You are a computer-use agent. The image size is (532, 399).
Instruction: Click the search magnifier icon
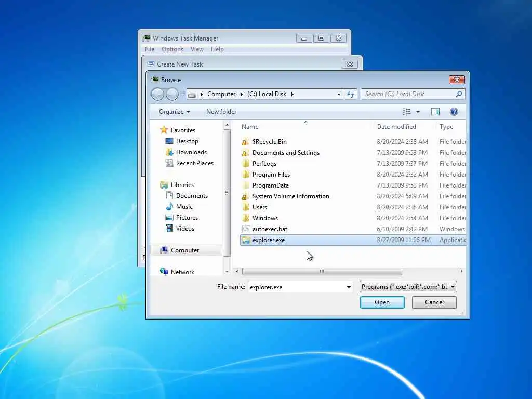coord(459,94)
